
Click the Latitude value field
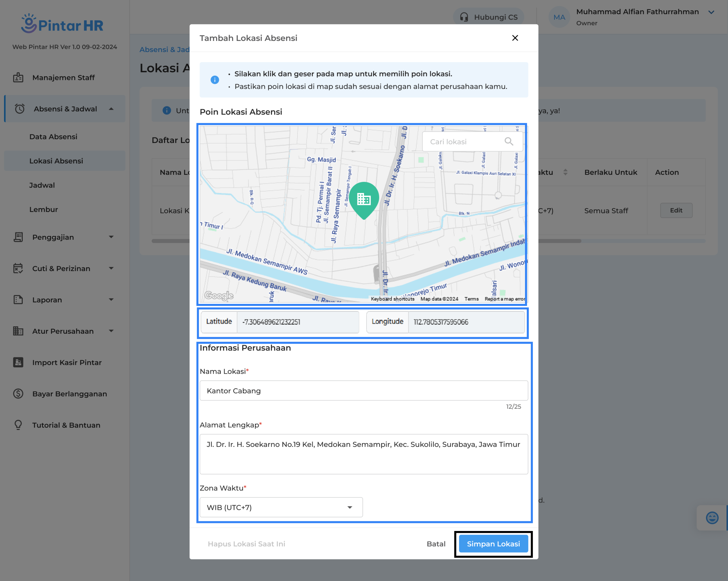tap(297, 322)
